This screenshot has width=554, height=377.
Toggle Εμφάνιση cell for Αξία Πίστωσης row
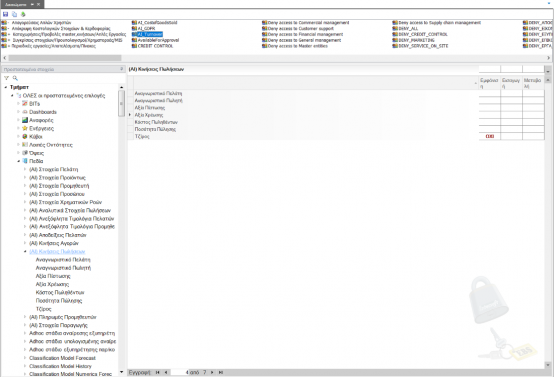click(x=490, y=108)
